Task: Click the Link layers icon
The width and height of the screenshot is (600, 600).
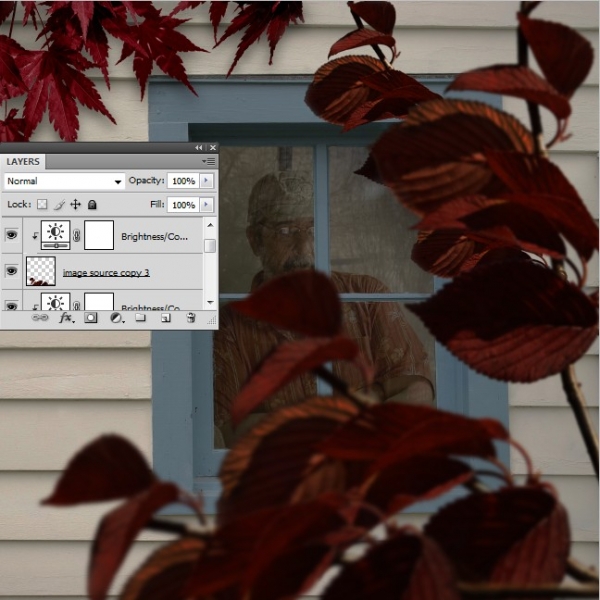Action: (x=40, y=318)
